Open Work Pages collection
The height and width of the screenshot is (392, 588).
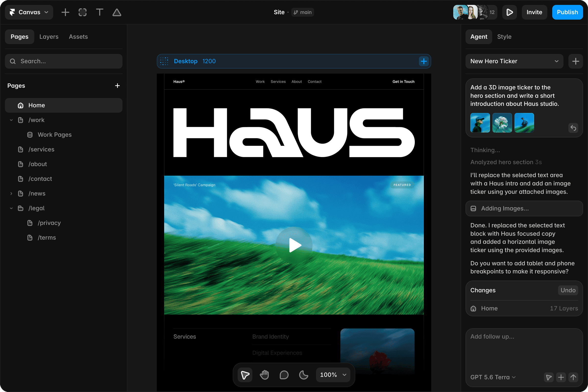coord(54,135)
